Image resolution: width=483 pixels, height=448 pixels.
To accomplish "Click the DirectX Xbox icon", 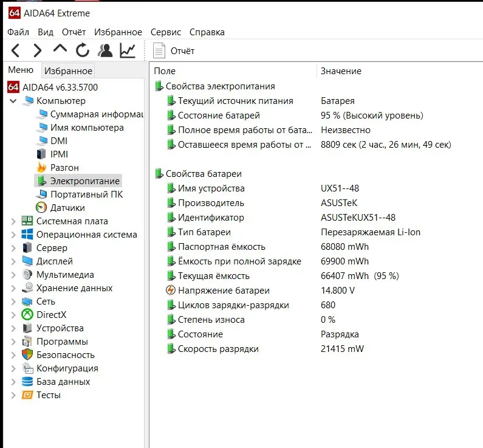I will tap(27, 314).
